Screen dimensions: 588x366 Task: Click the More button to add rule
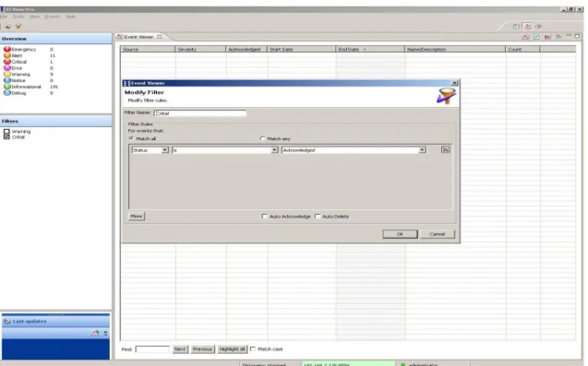coord(137,216)
